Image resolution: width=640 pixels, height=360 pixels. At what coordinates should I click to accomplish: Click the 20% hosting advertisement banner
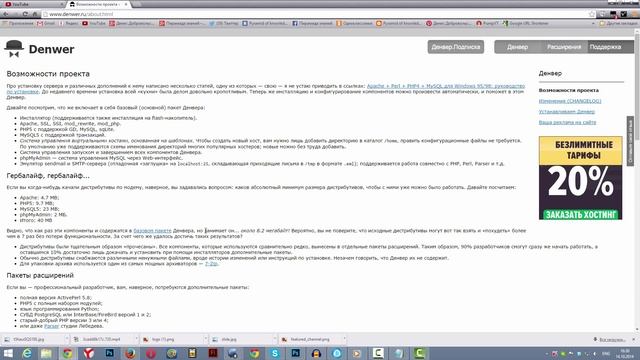[x=580, y=178]
